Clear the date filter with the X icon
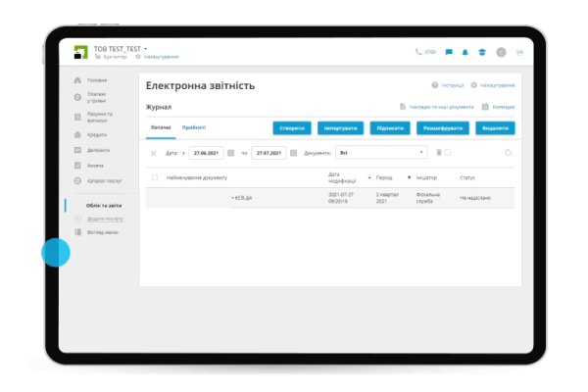The image size is (588, 392). click(x=153, y=153)
